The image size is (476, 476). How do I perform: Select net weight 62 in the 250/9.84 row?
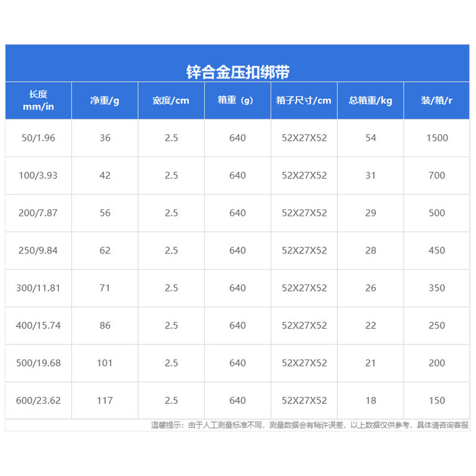pyautogui.click(x=105, y=250)
